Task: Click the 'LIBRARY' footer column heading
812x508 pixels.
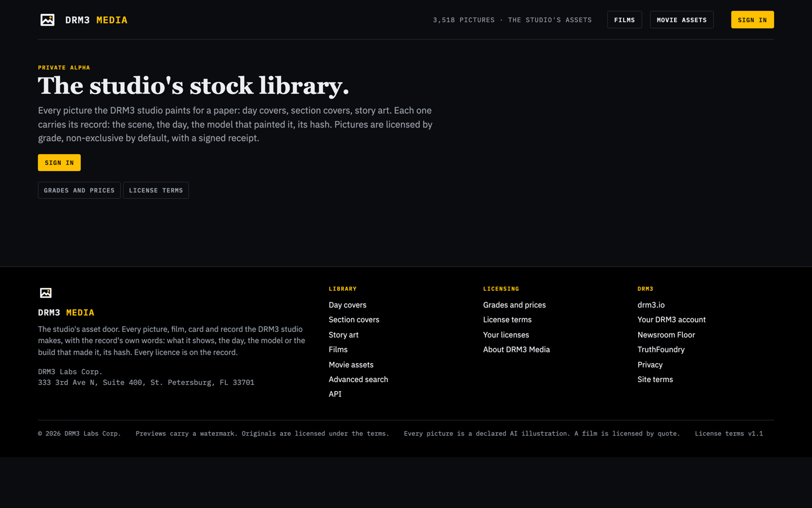Action: click(x=342, y=289)
